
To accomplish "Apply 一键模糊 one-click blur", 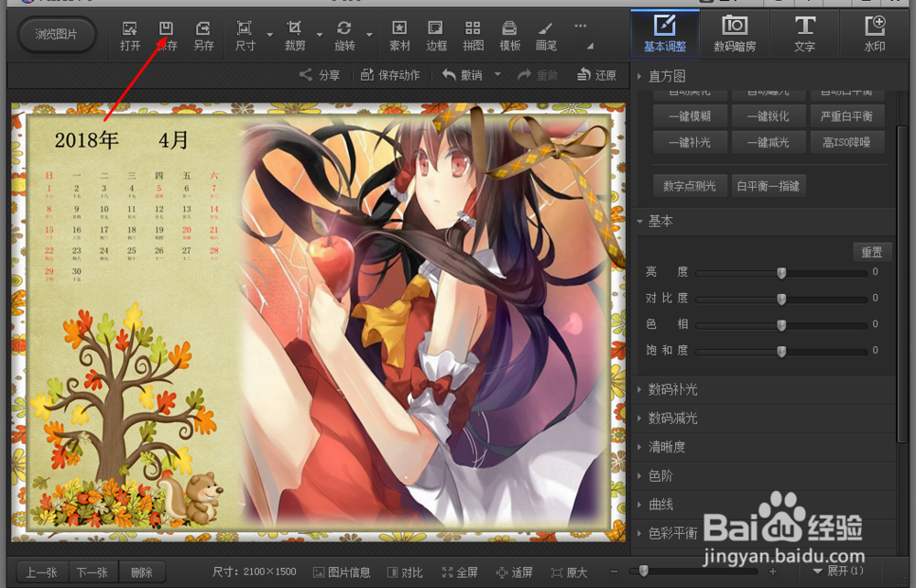I will (x=690, y=116).
